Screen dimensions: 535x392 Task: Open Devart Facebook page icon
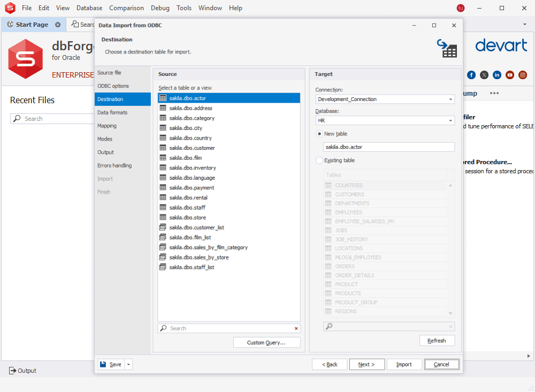(471, 75)
